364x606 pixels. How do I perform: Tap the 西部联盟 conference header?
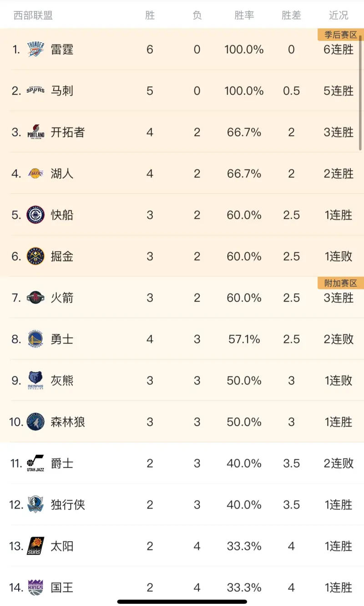tap(33, 15)
